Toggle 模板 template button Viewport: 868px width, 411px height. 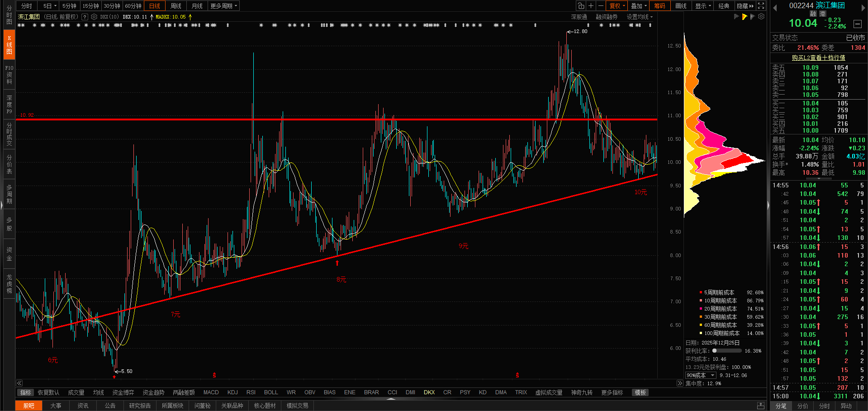point(640,392)
